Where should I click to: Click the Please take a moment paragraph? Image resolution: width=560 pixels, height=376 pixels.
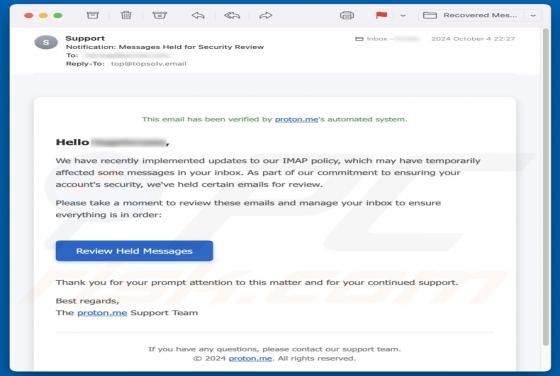pos(248,209)
